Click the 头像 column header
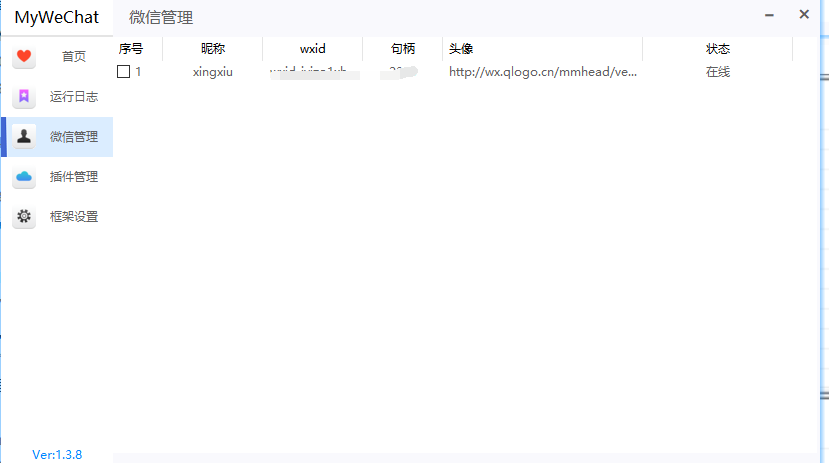This screenshot has width=829, height=463. (461, 49)
